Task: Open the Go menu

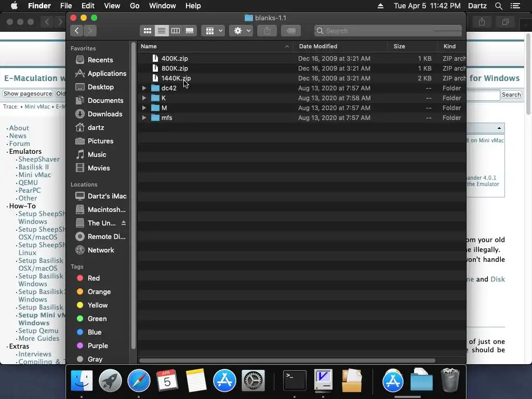Action: click(x=135, y=6)
